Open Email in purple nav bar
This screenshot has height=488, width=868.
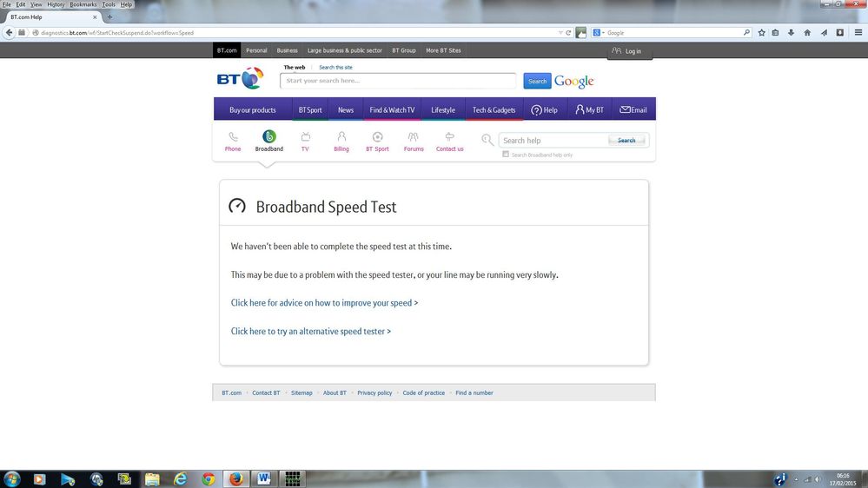pyautogui.click(x=633, y=109)
